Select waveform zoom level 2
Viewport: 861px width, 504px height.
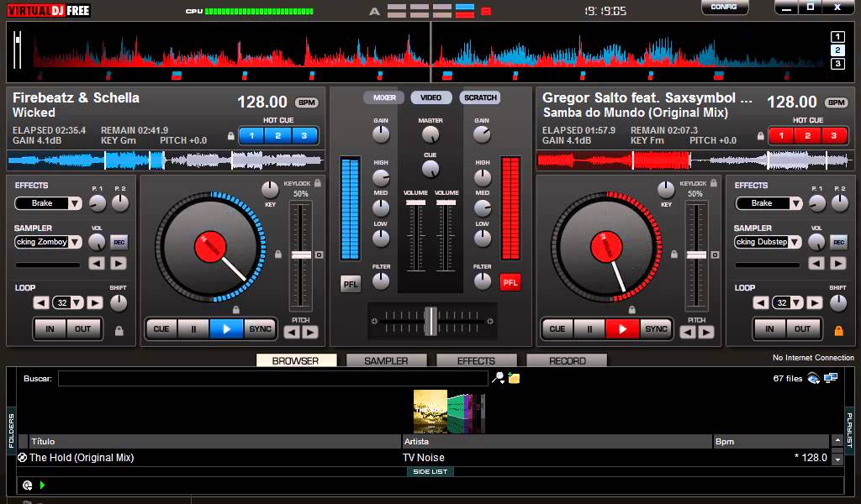point(837,50)
